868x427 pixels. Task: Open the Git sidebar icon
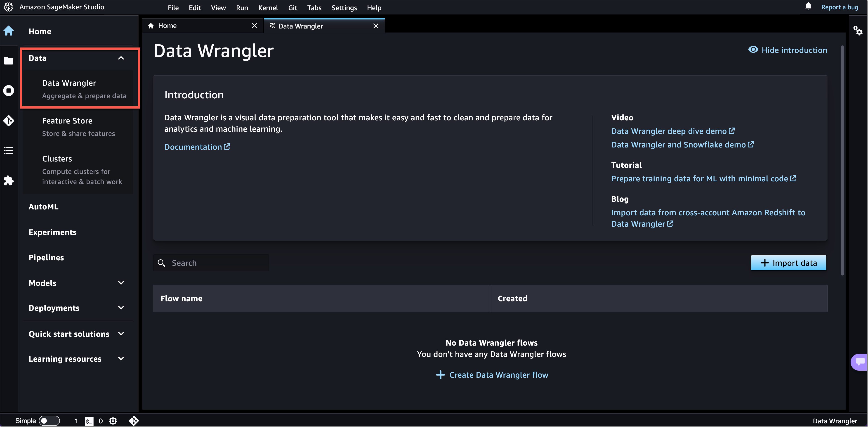click(x=9, y=120)
